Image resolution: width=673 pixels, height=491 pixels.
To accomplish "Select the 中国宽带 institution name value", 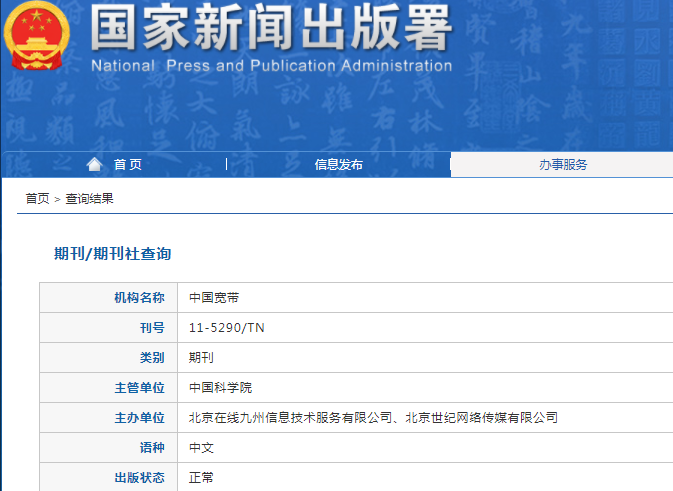I will [214, 298].
